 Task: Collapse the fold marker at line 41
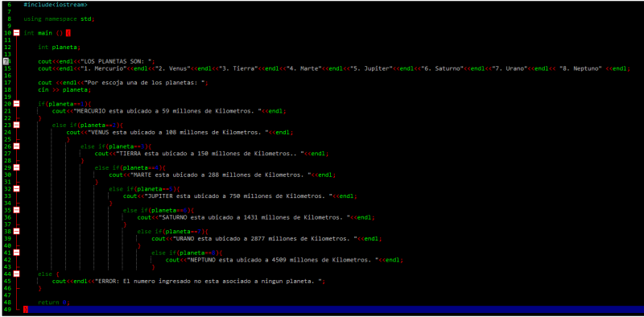pos(16,253)
